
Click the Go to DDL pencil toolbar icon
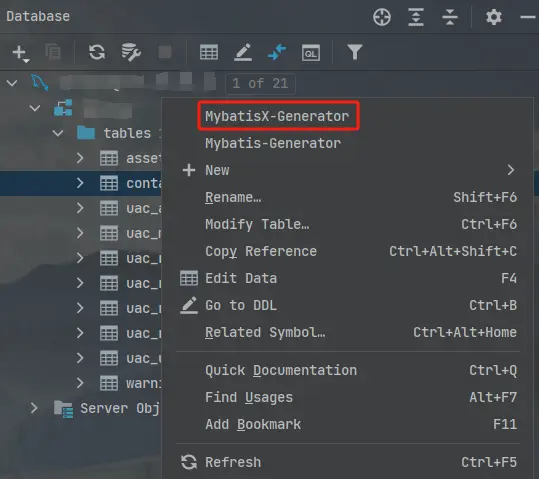[x=243, y=52]
